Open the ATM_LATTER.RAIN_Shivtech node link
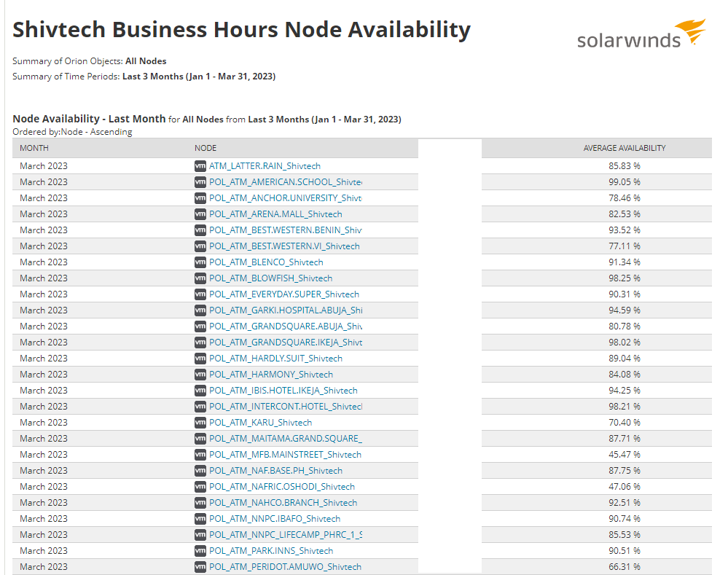The width and height of the screenshot is (728, 575). tap(265, 166)
